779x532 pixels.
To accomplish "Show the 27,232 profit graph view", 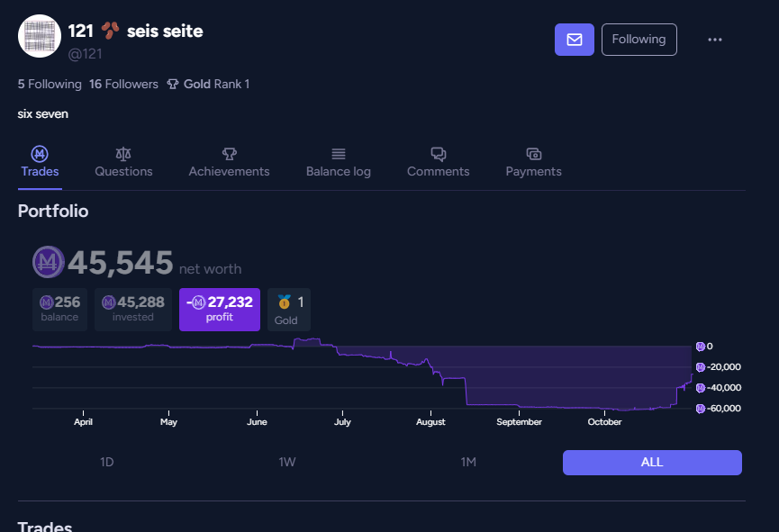I will pyautogui.click(x=220, y=309).
